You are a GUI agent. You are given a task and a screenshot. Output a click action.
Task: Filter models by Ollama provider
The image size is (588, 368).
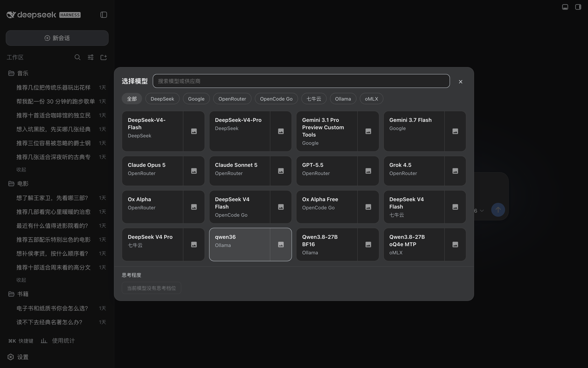point(343,99)
